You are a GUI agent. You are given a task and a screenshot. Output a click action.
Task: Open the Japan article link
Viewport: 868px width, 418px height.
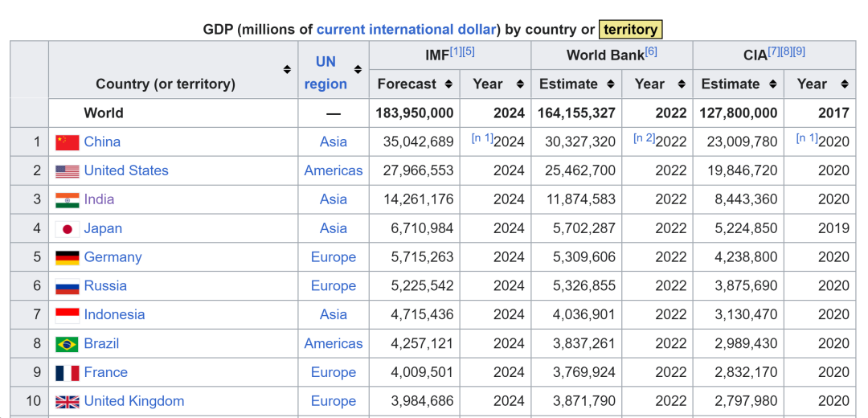point(103,228)
